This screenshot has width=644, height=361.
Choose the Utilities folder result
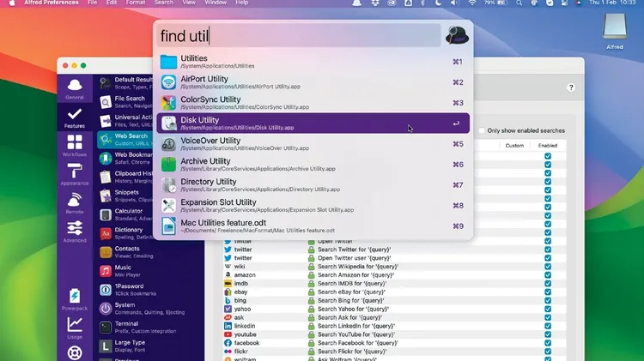click(313, 62)
